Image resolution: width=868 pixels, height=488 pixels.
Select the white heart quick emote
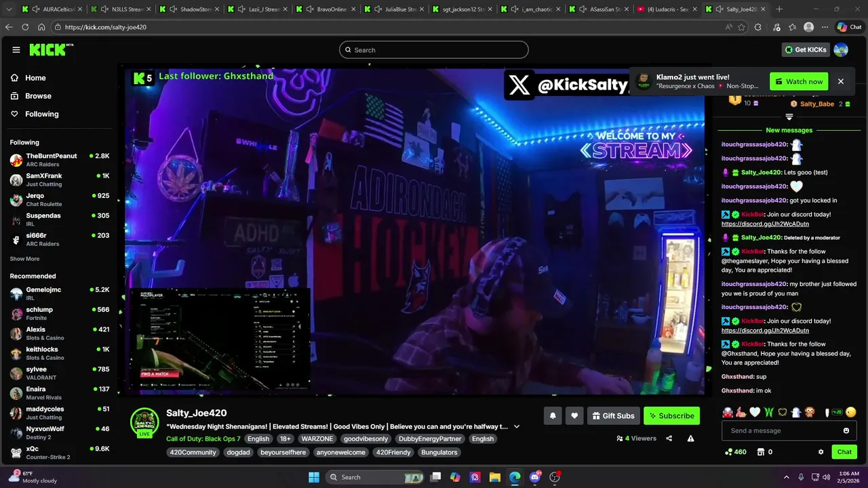(x=755, y=412)
